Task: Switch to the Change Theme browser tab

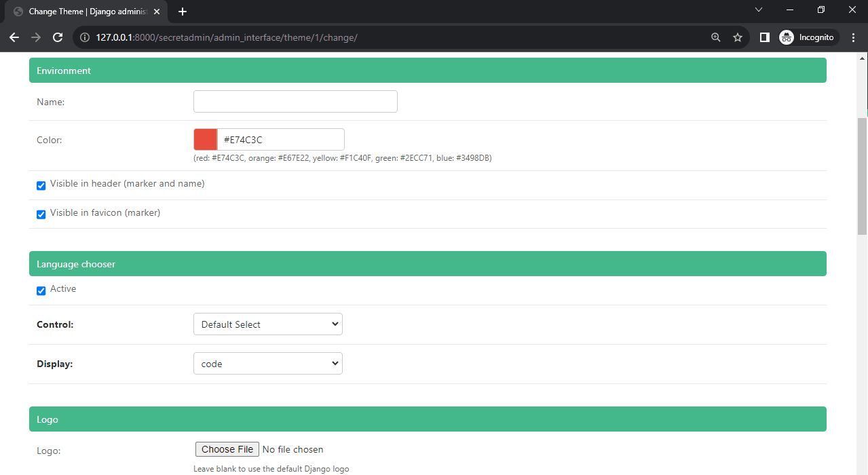Action: tap(86, 12)
